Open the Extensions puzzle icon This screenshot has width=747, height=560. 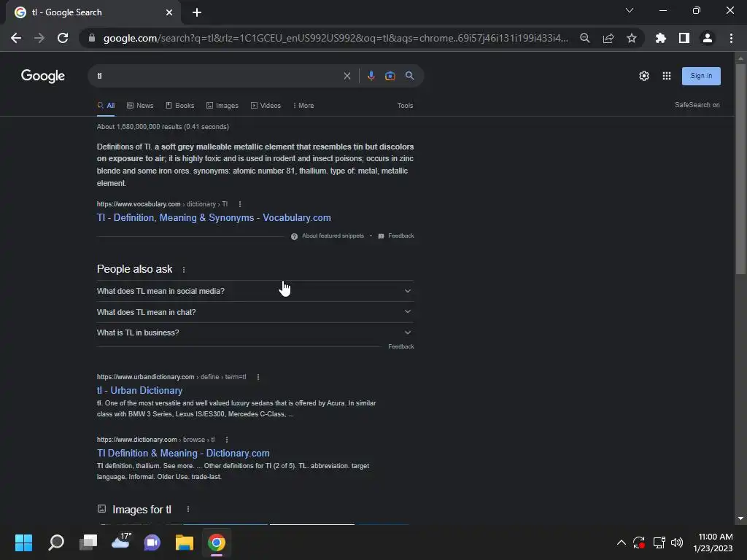click(x=661, y=38)
